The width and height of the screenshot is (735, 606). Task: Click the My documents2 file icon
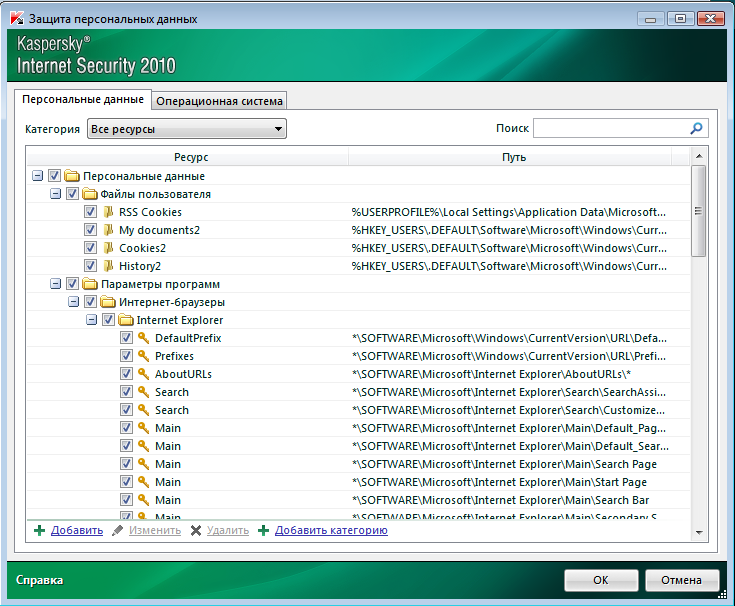[108, 230]
